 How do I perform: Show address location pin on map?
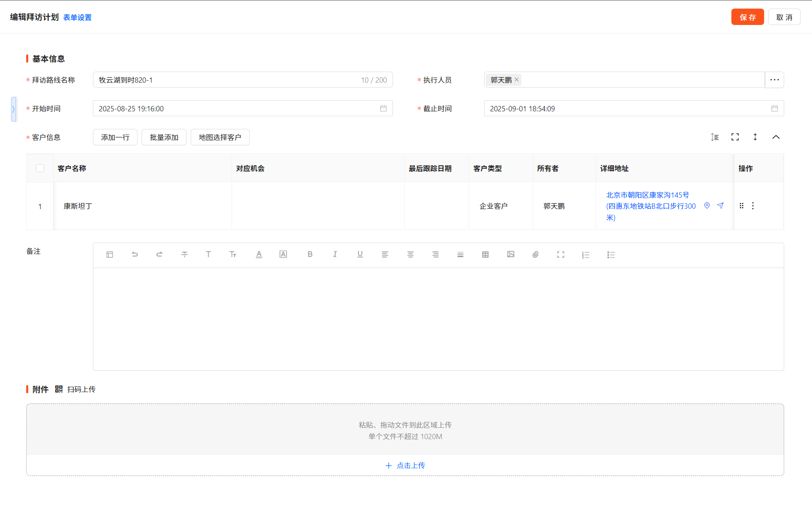pyautogui.click(x=707, y=205)
